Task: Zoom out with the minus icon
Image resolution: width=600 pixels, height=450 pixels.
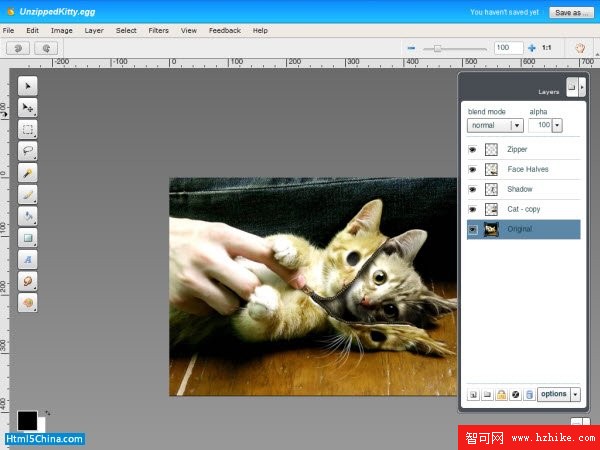Action: coord(411,48)
